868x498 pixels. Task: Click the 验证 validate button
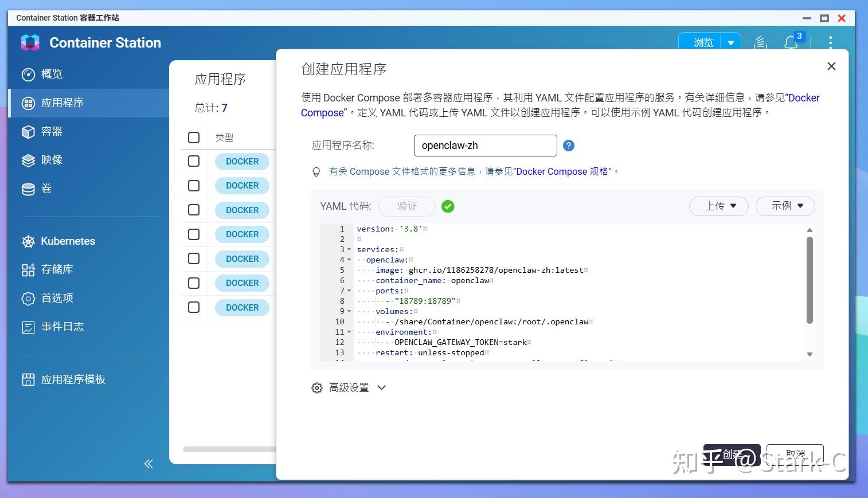(407, 206)
